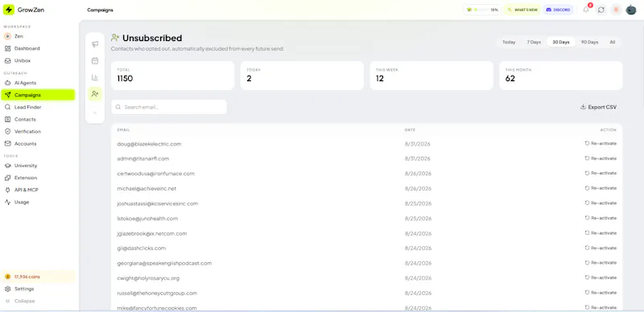644x312 pixels.
Task: Click email doug@blazekelectric.com
Action: point(149,144)
